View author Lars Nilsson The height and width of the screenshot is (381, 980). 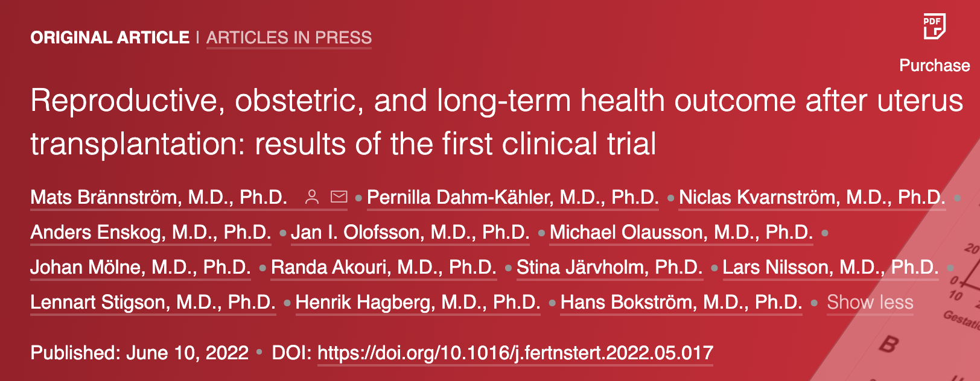click(831, 267)
